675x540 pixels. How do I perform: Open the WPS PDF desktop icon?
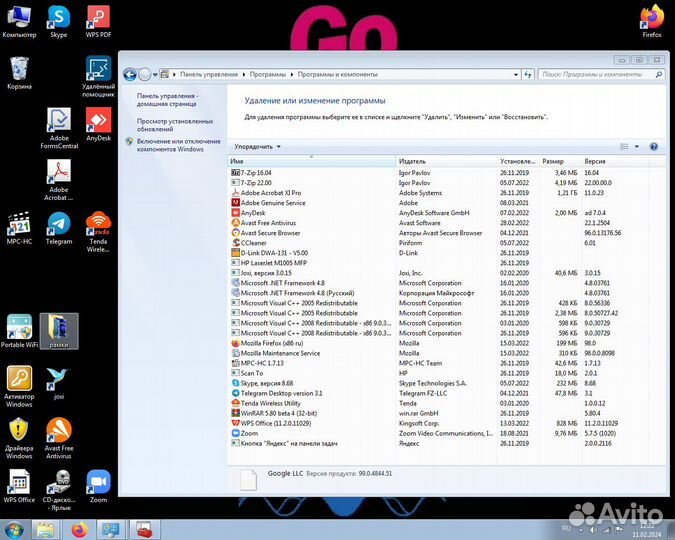(98, 22)
